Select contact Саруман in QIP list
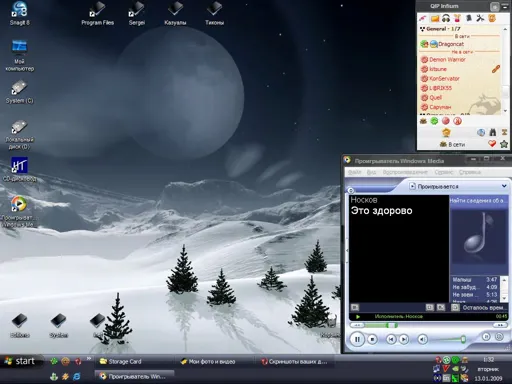 [440, 107]
